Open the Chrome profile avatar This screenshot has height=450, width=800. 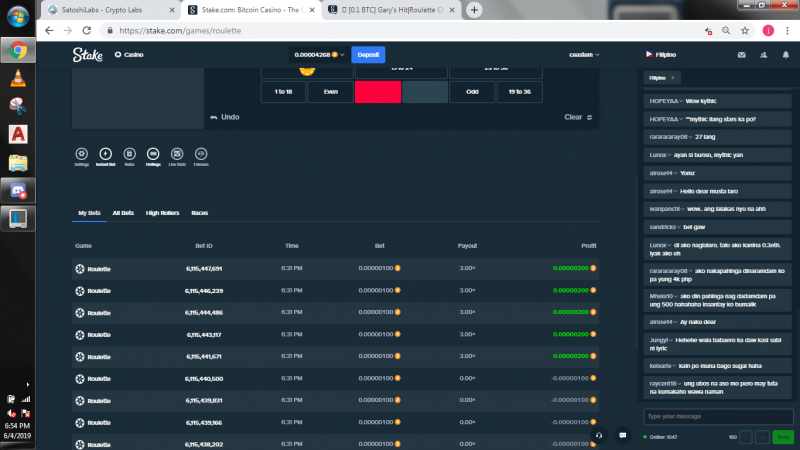[x=768, y=31]
